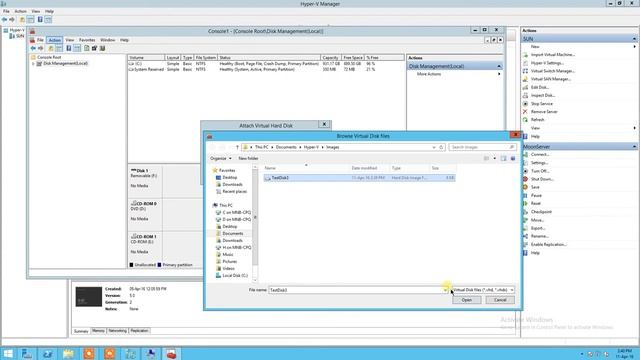
Task: Click Shut Down under MoonServer actions
Action: [542, 179]
